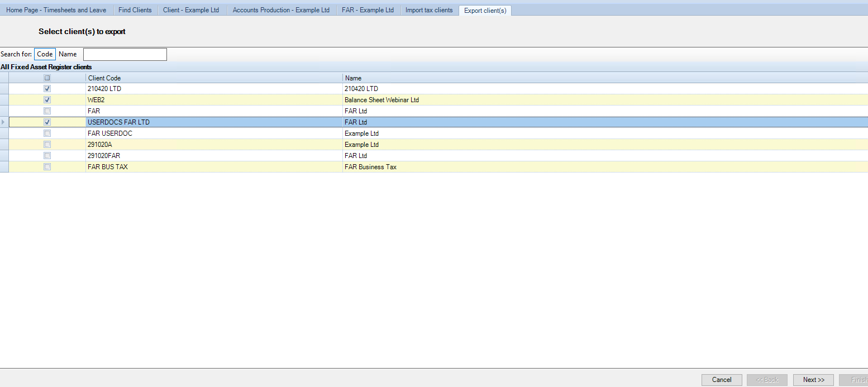Click the client code 'WEB2'
Viewport: 868px width, 387px height.
tap(96, 100)
